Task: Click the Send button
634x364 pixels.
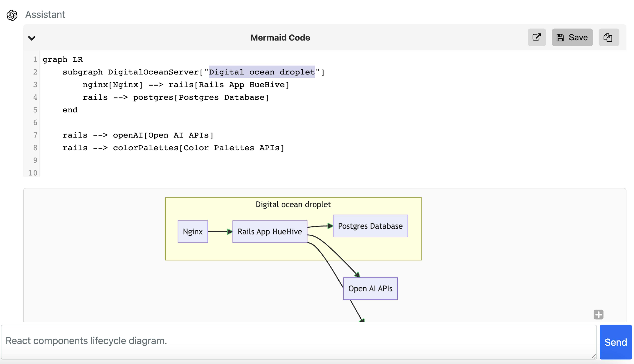Action: (x=616, y=342)
